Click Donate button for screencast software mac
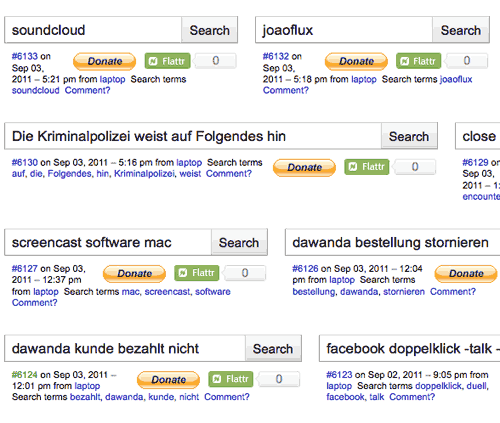Screen dimensions: 500x423 (x=134, y=274)
